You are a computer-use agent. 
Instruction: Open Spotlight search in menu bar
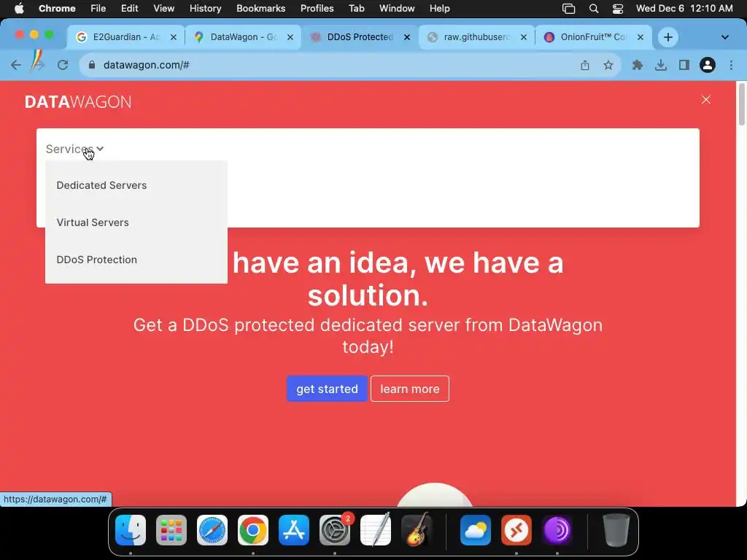594,9
